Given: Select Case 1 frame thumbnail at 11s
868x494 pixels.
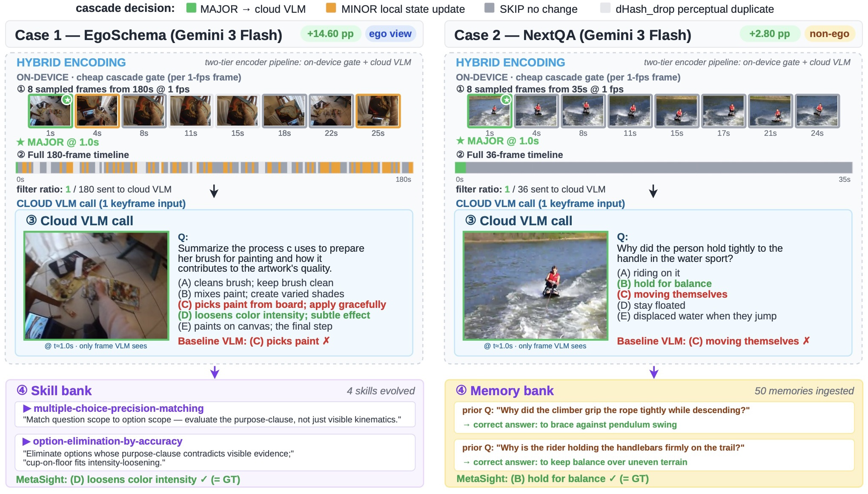Looking at the screenshot, I should tap(191, 111).
